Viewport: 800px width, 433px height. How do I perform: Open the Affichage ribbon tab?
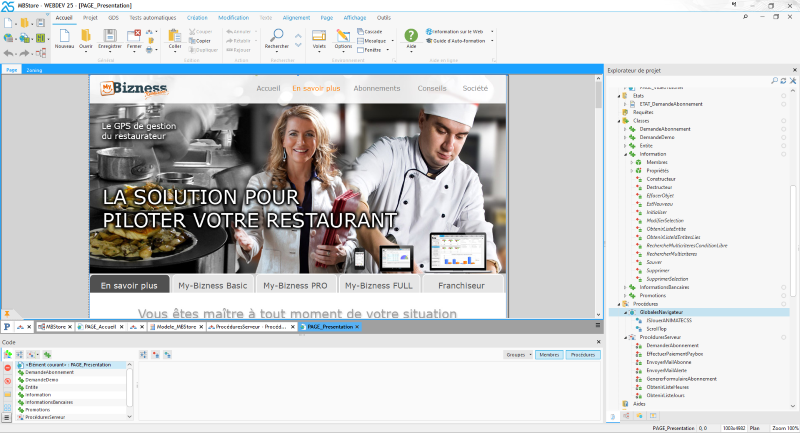355,17
